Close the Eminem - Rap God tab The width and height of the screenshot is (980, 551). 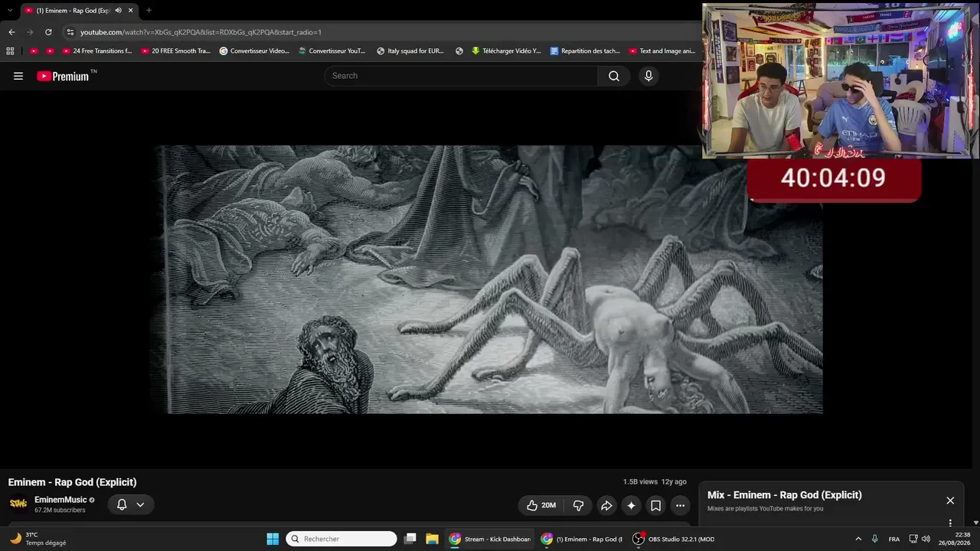(131, 11)
